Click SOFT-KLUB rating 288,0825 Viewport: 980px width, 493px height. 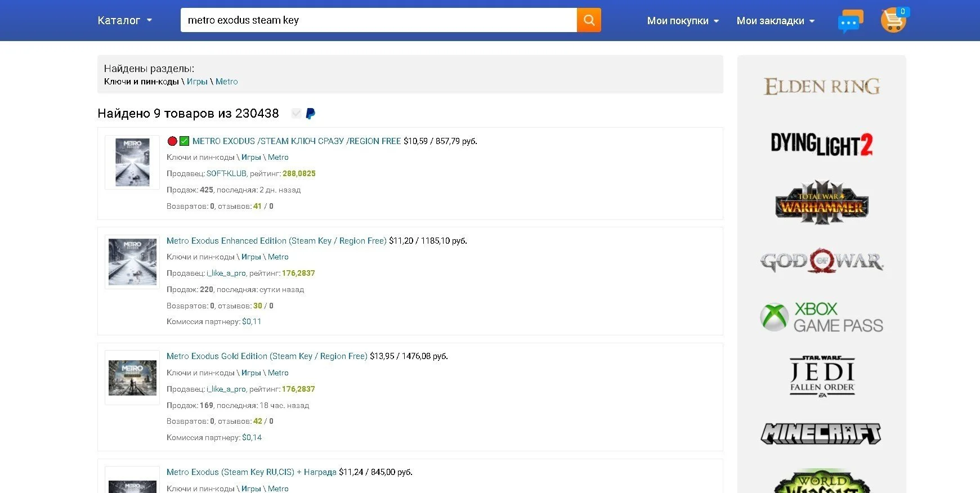[299, 174]
